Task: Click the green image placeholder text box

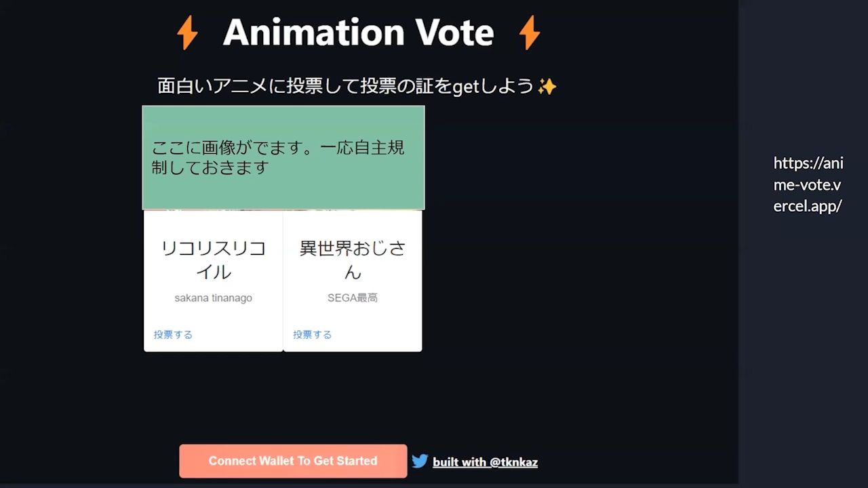Action: point(283,157)
